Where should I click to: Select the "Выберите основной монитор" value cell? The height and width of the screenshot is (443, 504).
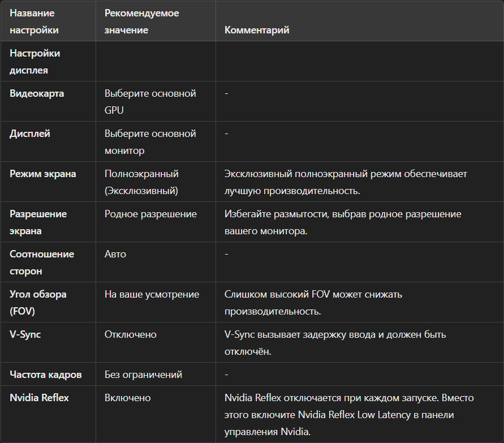point(150,142)
